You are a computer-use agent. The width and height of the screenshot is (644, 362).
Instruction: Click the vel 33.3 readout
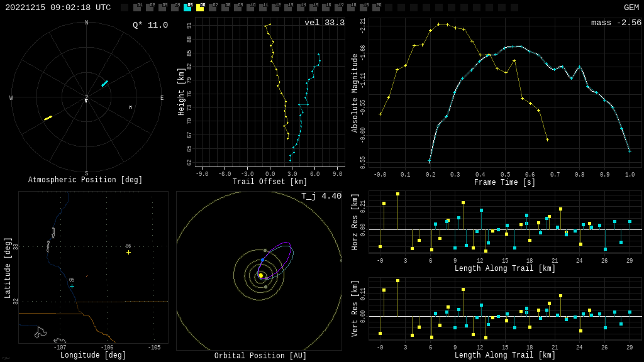324,23
